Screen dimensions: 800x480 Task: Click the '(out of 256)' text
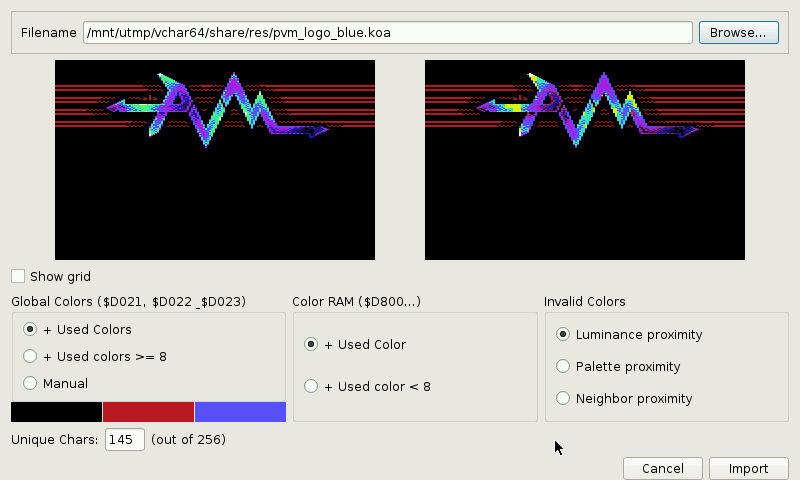(x=188, y=440)
